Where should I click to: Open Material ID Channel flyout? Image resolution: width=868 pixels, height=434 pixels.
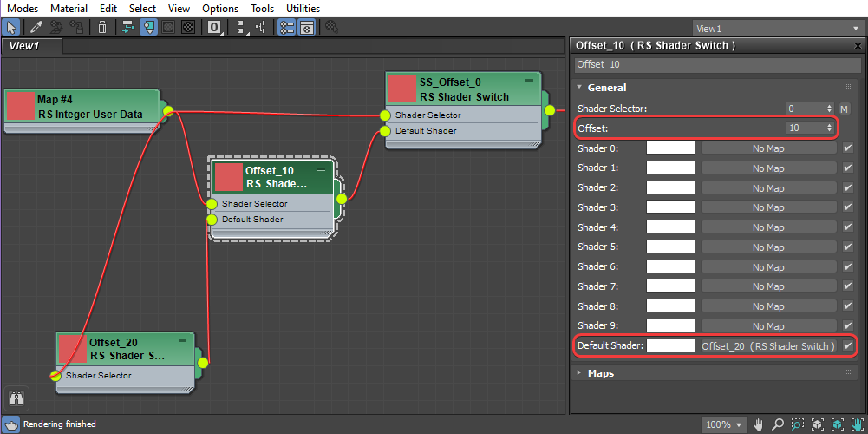pyautogui.click(x=215, y=27)
